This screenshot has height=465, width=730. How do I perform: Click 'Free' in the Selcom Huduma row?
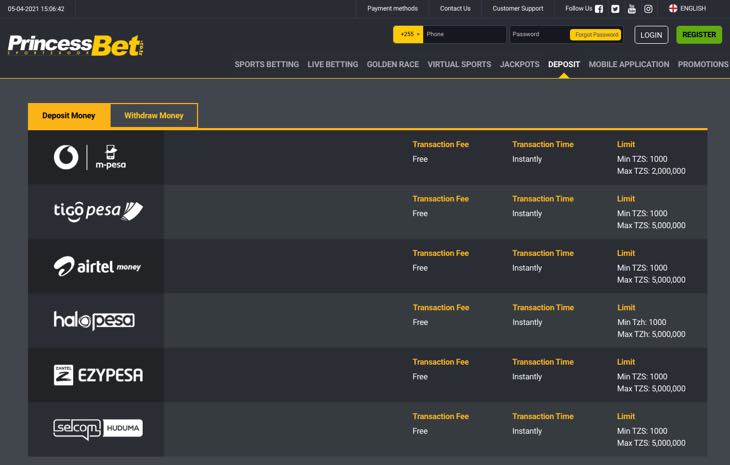click(x=420, y=431)
